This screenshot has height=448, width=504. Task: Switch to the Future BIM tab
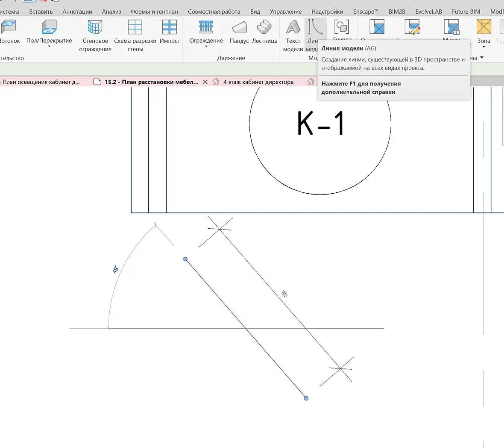(x=466, y=12)
